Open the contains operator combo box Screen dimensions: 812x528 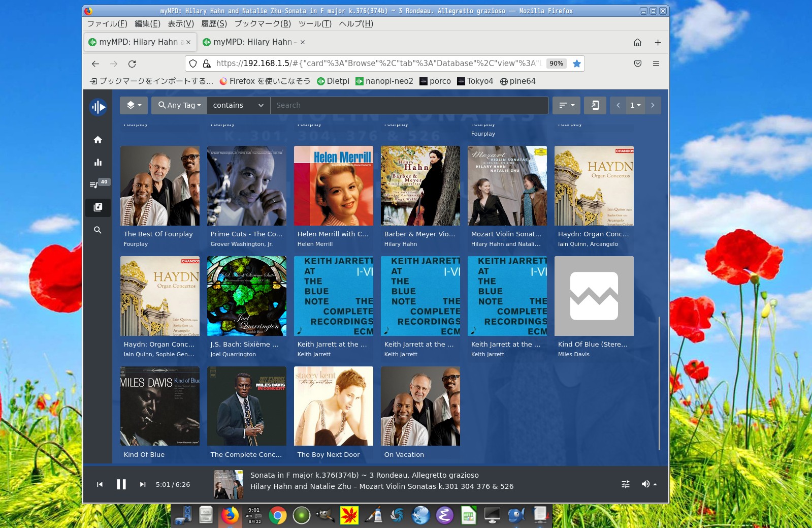(x=238, y=105)
